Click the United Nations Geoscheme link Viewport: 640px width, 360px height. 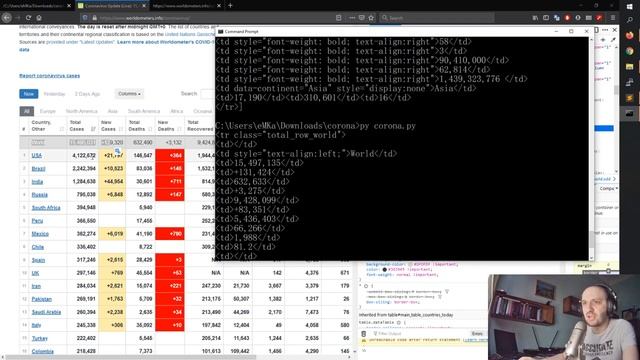tap(190, 35)
